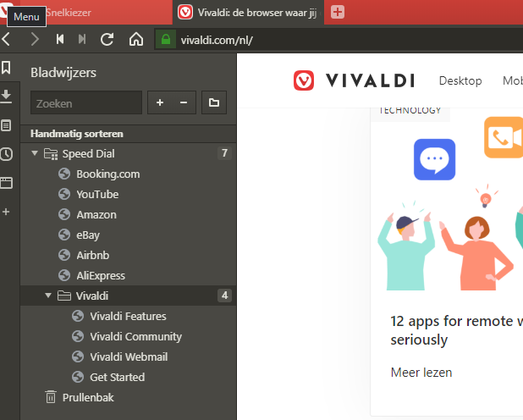Open the Handmatig sorteren sort menu
This screenshot has height=420, width=523.
coord(77,134)
